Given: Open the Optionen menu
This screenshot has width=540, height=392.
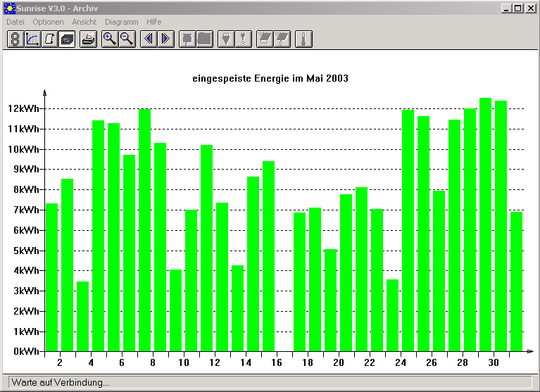Looking at the screenshot, I should 48,22.
